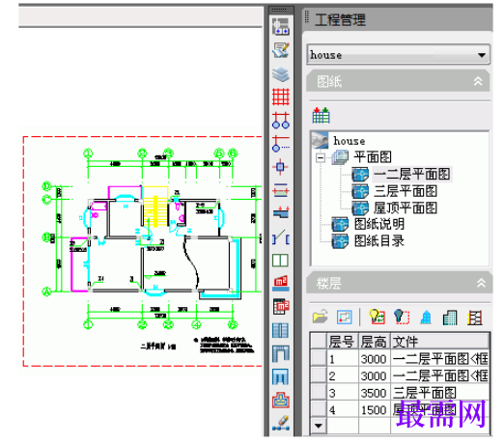The image size is (504, 444).
Task: Collapse the 楼层 section chevron
Action: coord(481,283)
